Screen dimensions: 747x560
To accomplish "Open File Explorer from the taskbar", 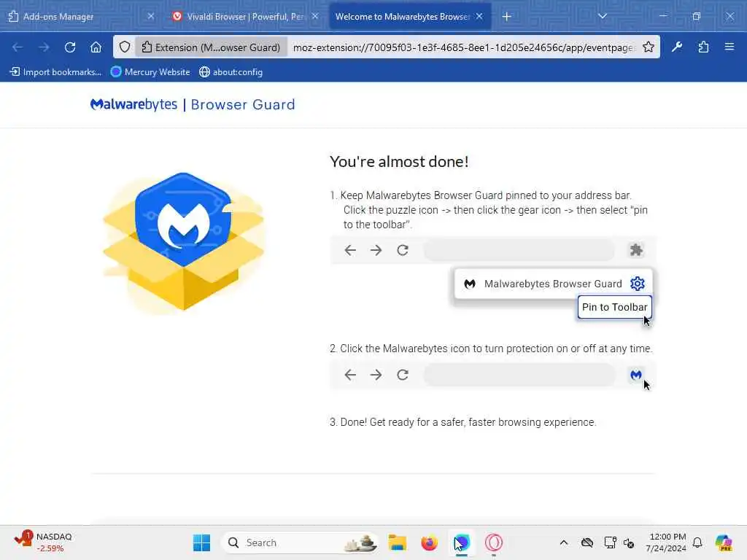I will point(397,542).
